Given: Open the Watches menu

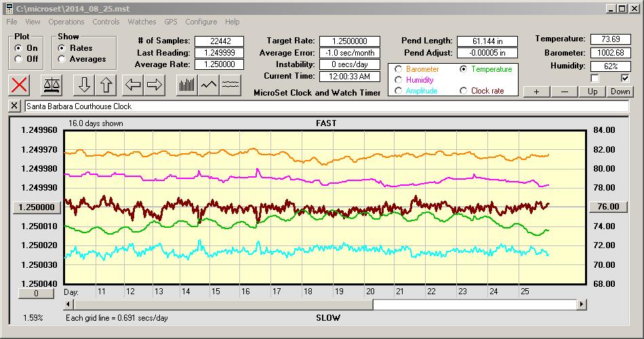Looking at the screenshot, I should point(142,22).
